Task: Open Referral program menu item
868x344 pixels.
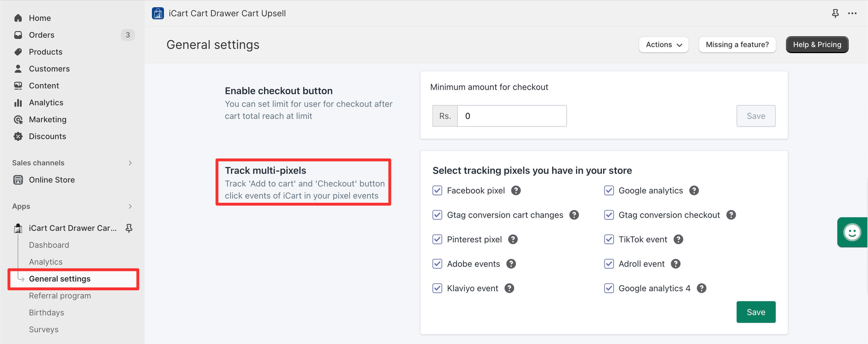Action: point(60,296)
